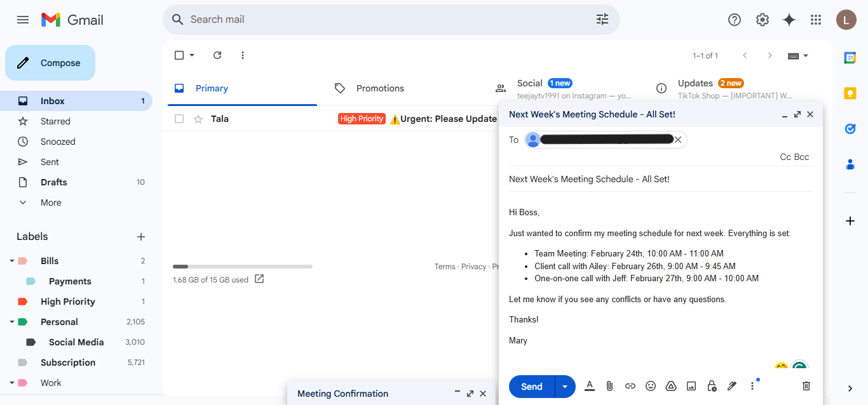Open Google Keep side panel

[x=850, y=93]
